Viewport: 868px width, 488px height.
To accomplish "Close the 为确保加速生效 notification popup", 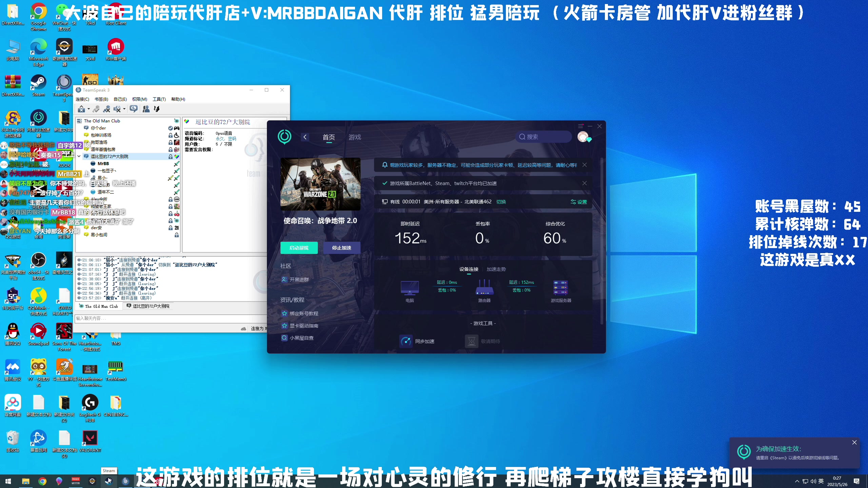I will (x=854, y=443).
